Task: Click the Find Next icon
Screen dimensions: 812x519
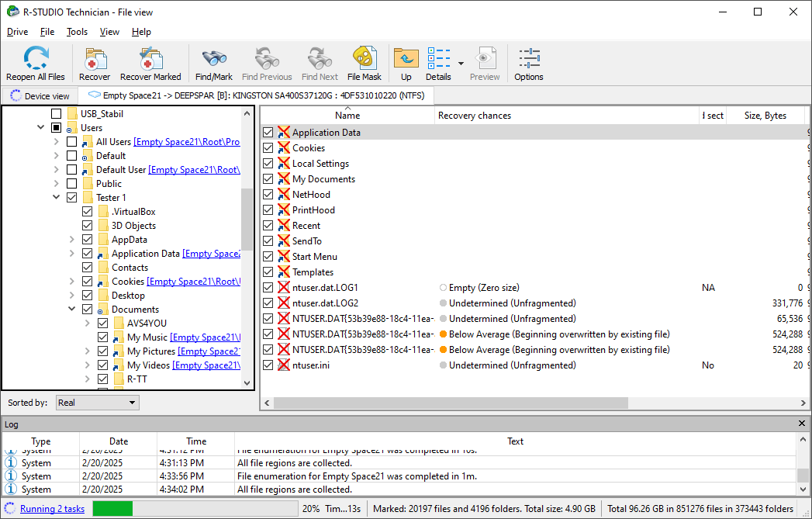Action: click(x=320, y=59)
